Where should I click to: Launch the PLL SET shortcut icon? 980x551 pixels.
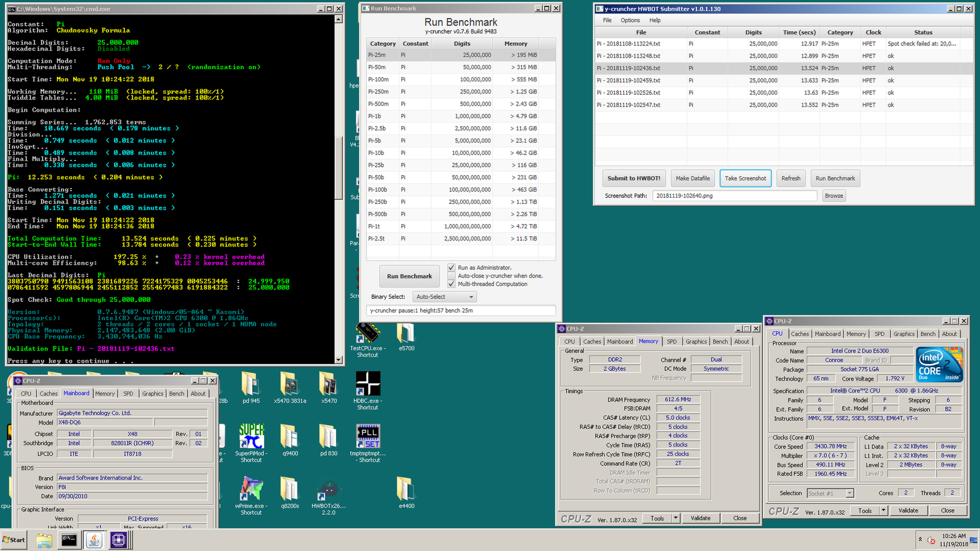(x=367, y=436)
